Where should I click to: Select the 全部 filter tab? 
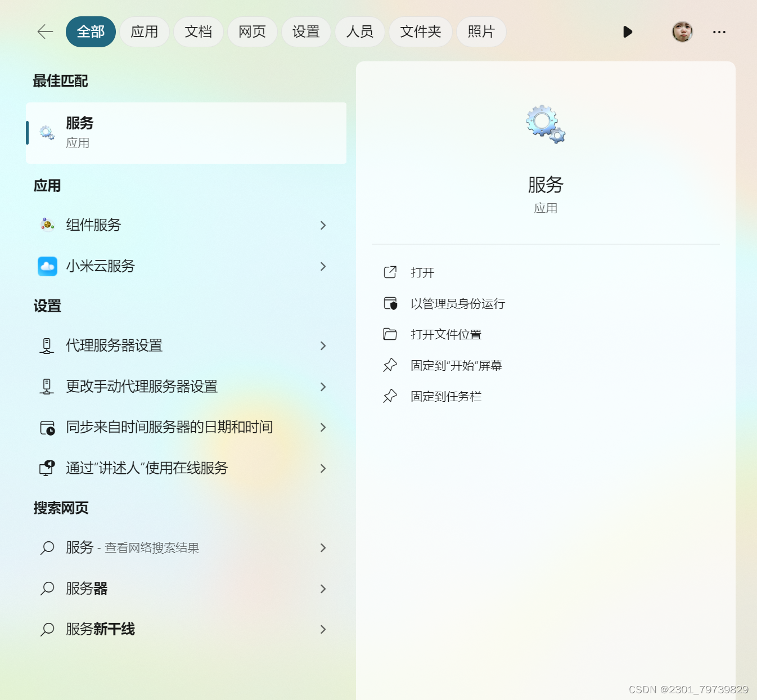tap(91, 32)
